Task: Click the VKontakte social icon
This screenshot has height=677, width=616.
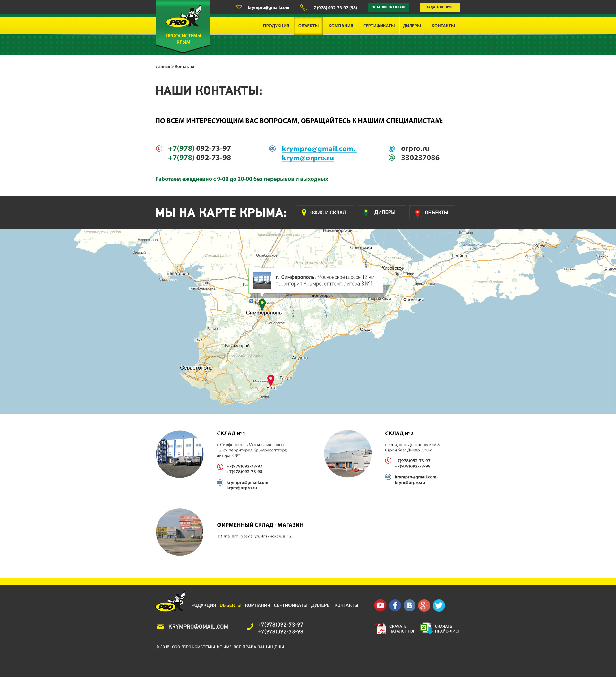Action: point(409,605)
